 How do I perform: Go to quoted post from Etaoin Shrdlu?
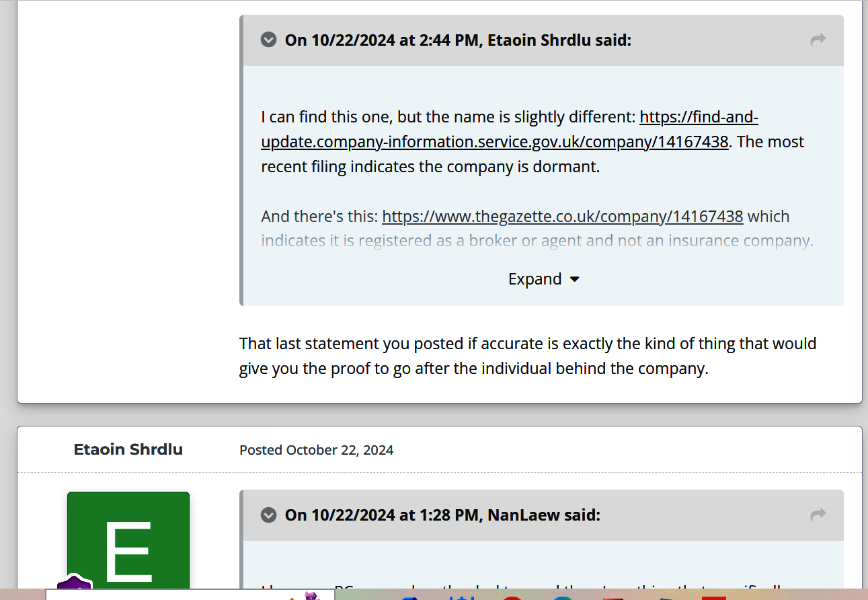pyautogui.click(x=818, y=40)
